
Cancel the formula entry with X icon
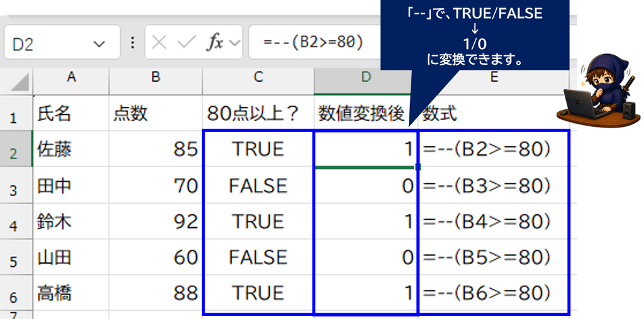coord(159,43)
